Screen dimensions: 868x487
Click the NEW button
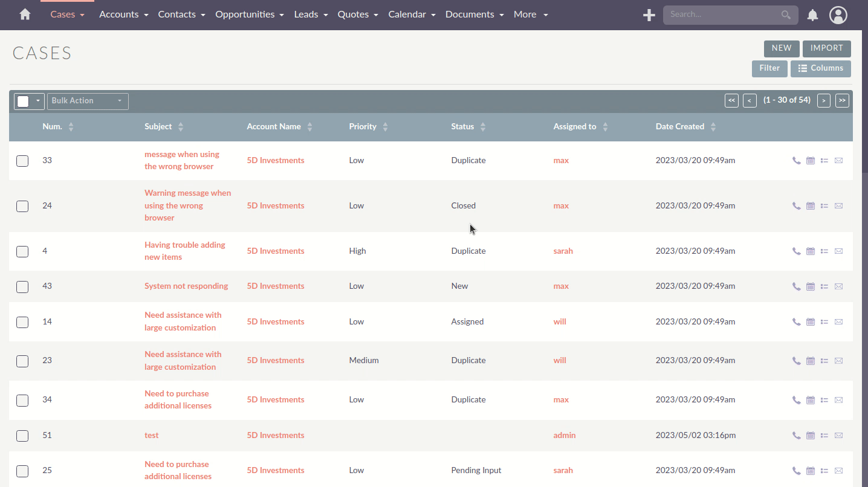click(781, 48)
